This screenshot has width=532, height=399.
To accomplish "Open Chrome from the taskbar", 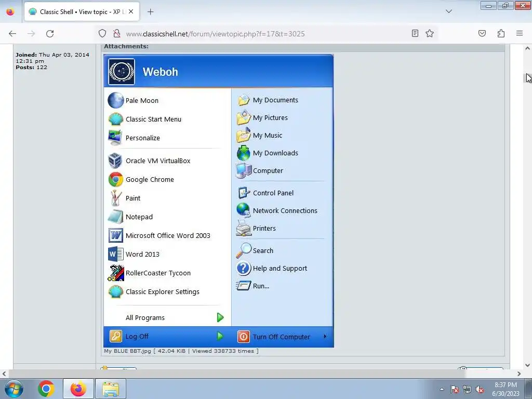I will (46, 389).
